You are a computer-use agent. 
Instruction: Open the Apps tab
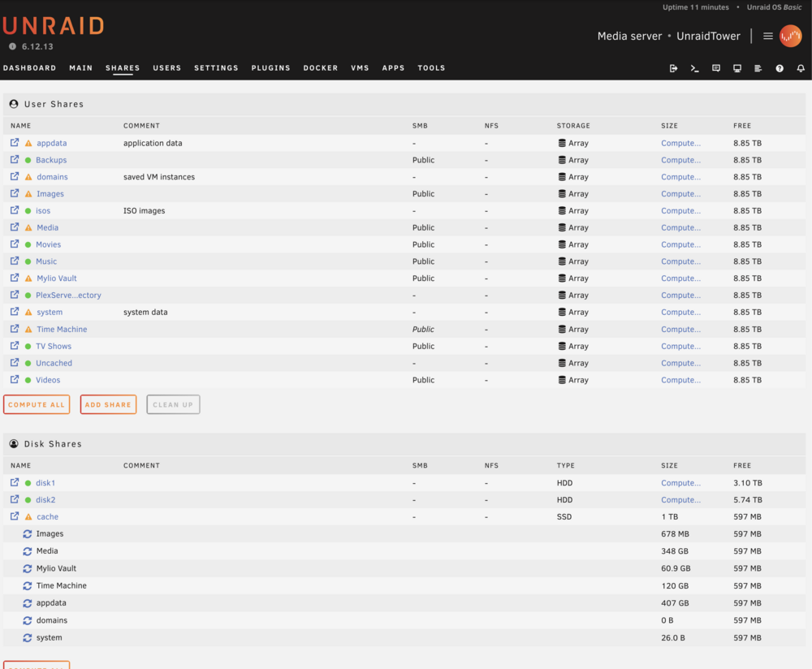tap(393, 68)
